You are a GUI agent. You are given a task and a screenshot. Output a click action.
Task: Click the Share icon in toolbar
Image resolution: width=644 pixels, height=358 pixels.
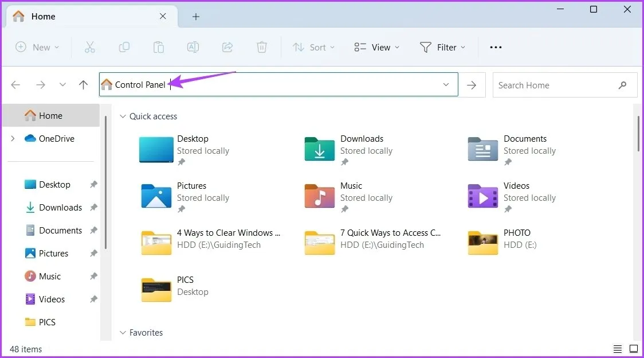227,48
